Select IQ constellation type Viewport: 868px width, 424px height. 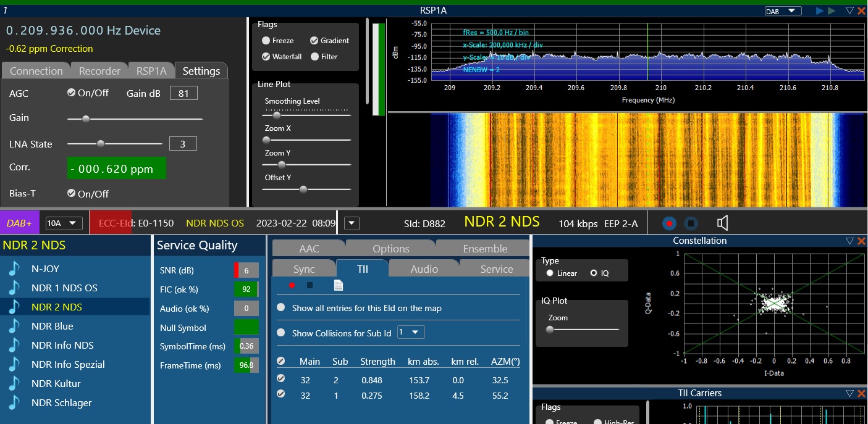594,273
